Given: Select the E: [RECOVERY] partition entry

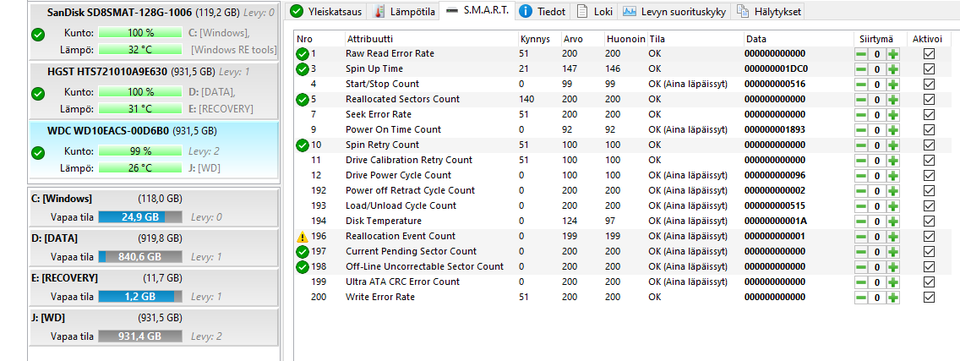Looking at the screenshot, I should click(154, 288).
